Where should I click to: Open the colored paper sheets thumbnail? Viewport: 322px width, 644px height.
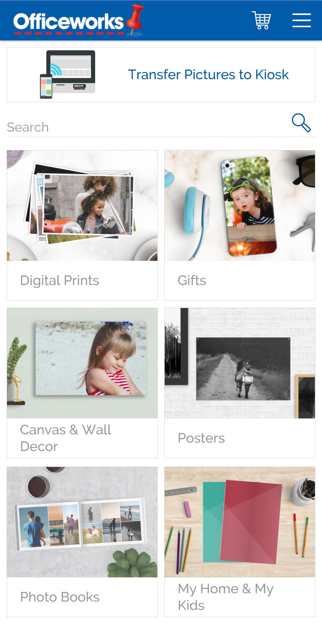point(240,522)
